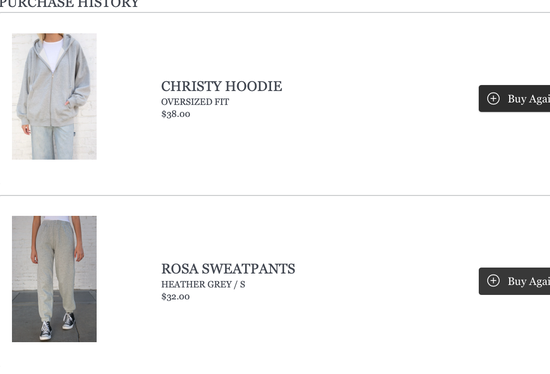Click the sneakers in the sweatpants photo

point(58,328)
